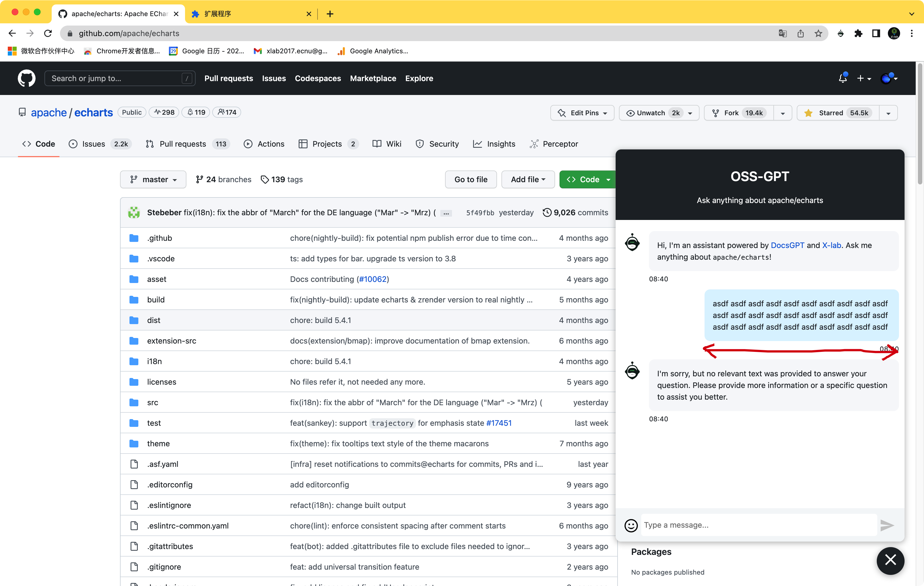Screen dimensions: 924x586
Task: Expand the Fork options dropdown arrow
Action: pyautogui.click(x=783, y=113)
